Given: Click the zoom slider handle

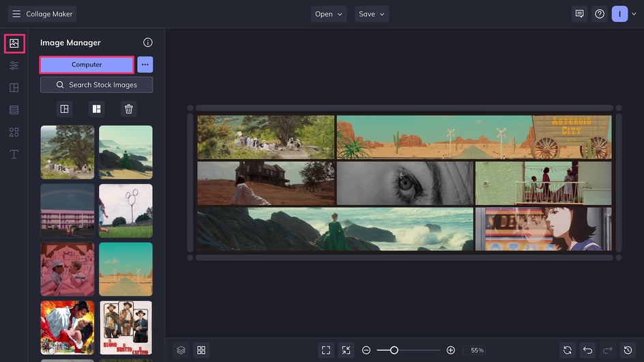Looking at the screenshot, I should 394,350.
